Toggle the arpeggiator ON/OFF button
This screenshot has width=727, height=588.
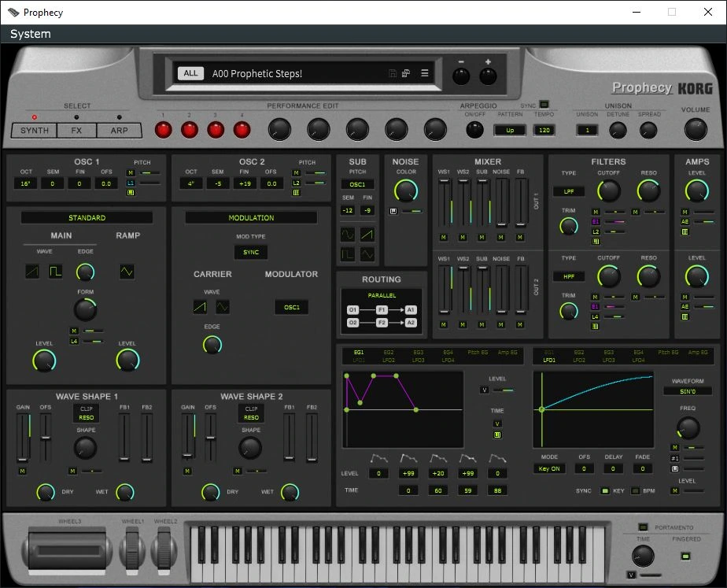pyautogui.click(x=474, y=130)
